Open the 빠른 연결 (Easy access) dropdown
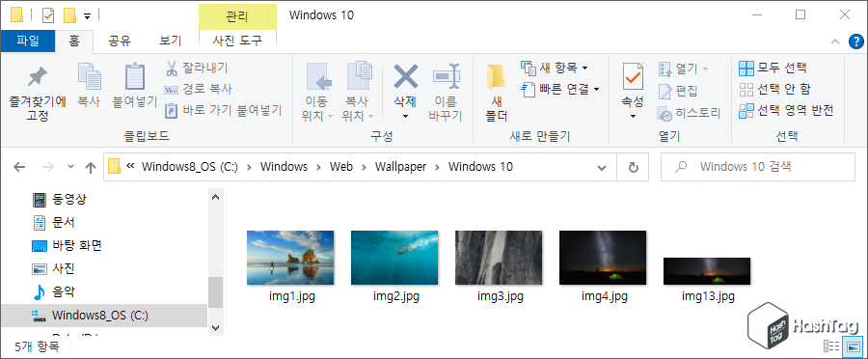Viewport: 868px width, 359px height. (561, 89)
